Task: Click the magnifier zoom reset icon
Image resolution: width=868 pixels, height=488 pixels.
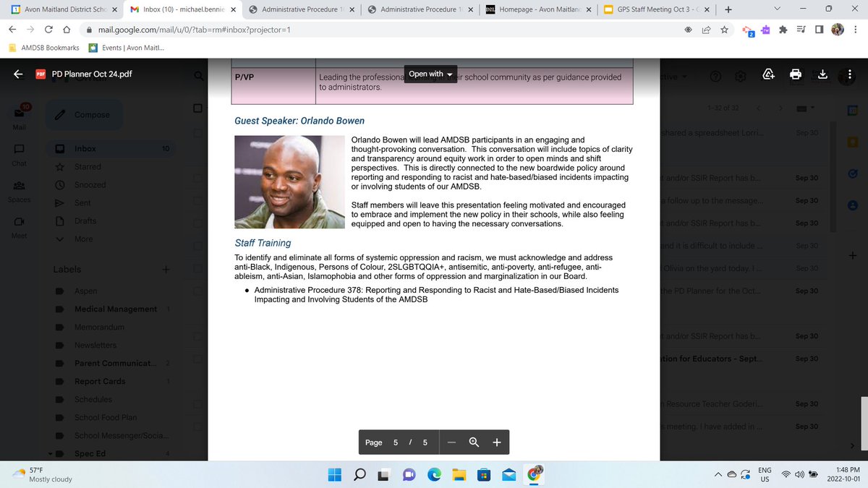Action: [475, 442]
